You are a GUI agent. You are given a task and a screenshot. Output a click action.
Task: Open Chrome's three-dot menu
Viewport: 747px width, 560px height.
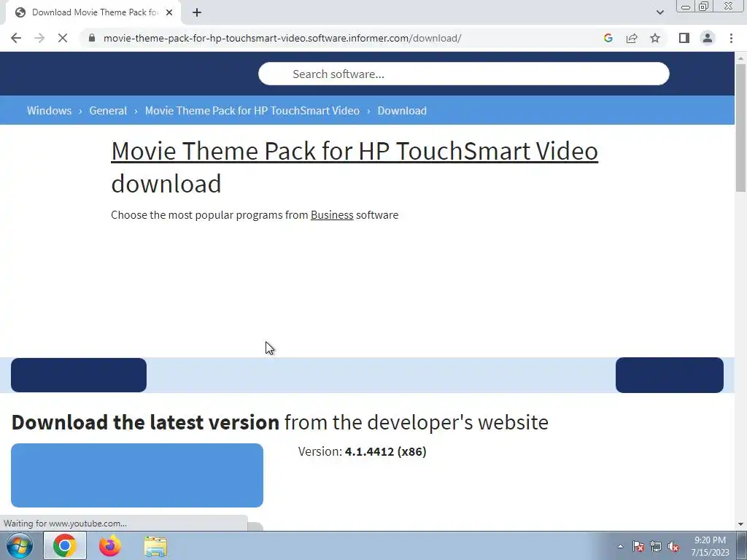click(731, 38)
